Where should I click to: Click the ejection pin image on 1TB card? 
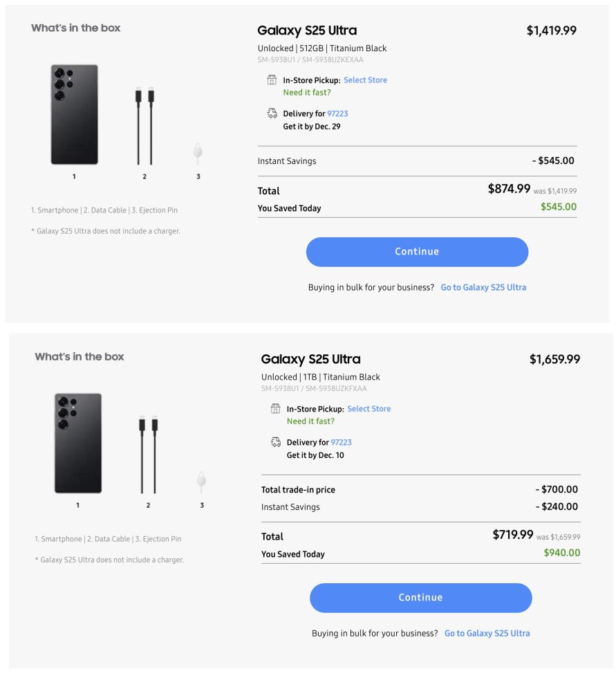pos(201,481)
